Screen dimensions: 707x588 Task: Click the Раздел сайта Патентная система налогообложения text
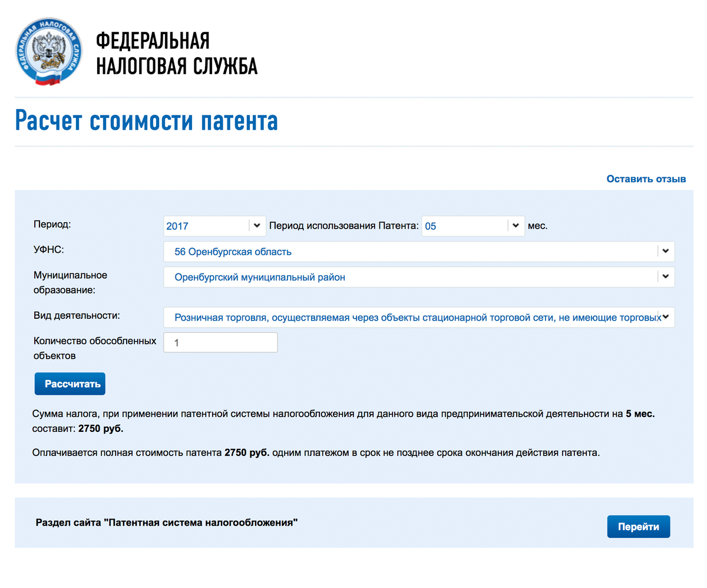tap(167, 523)
